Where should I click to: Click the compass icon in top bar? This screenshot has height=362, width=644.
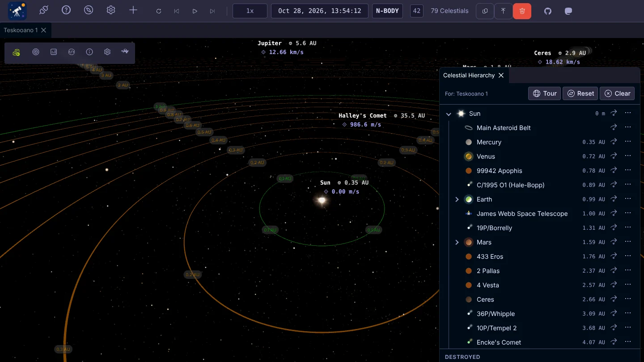[x=89, y=10]
